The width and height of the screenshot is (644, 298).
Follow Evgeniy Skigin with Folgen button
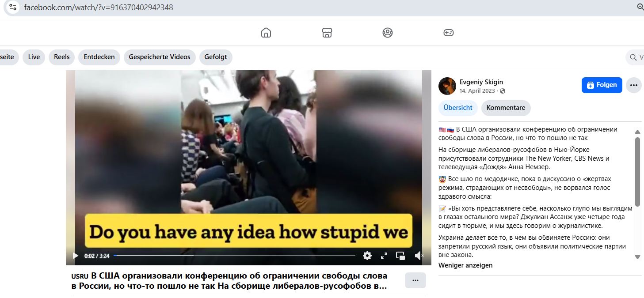(x=602, y=85)
